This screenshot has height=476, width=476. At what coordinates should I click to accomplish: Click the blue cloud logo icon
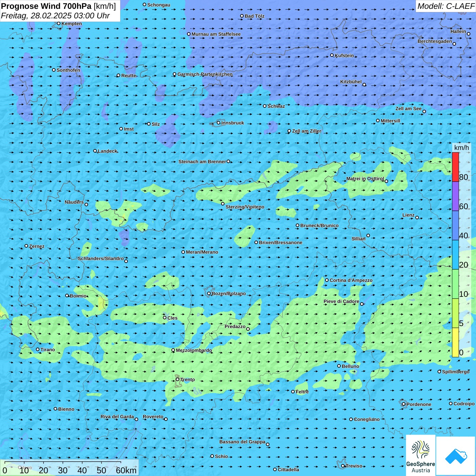(x=456, y=456)
